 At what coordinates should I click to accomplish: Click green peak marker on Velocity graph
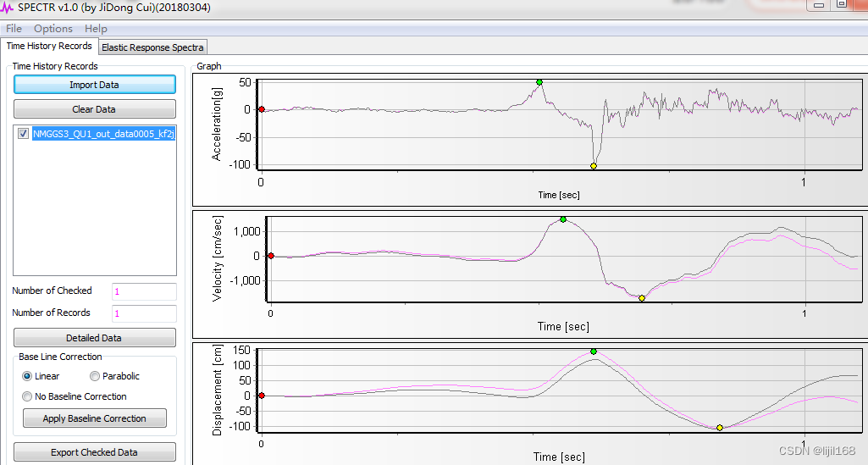(563, 219)
